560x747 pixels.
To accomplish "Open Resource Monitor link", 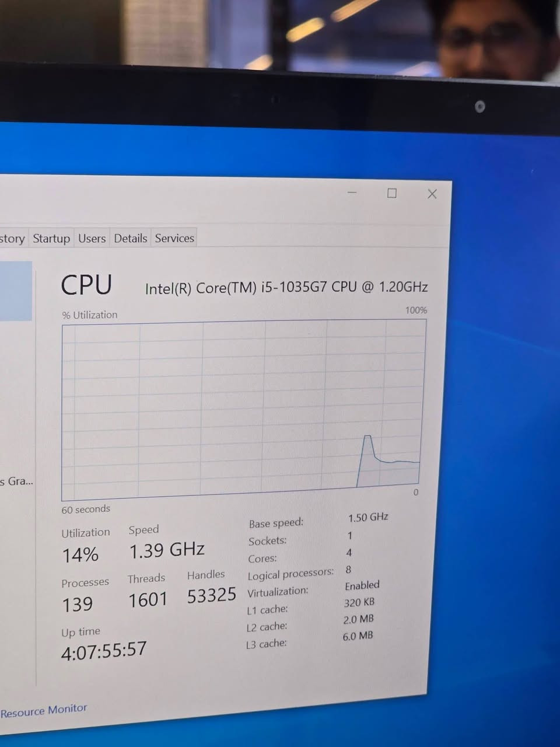I will (x=44, y=711).
